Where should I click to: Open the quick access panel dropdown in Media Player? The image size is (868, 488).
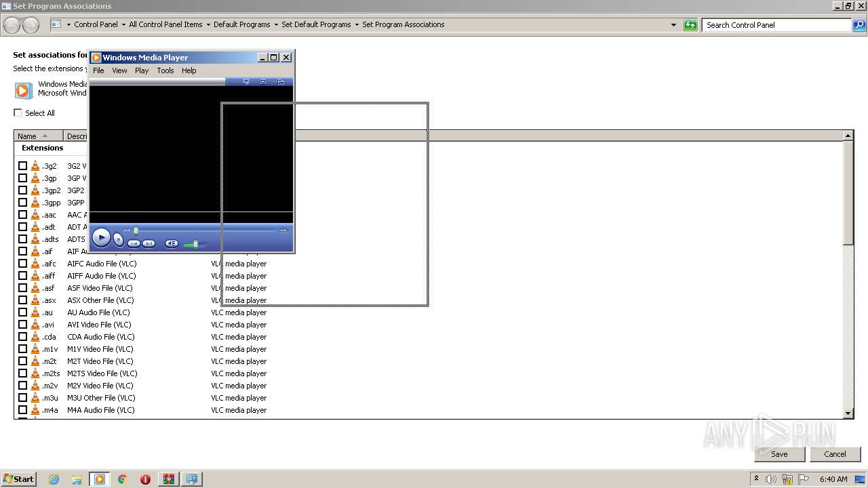click(x=246, y=81)
